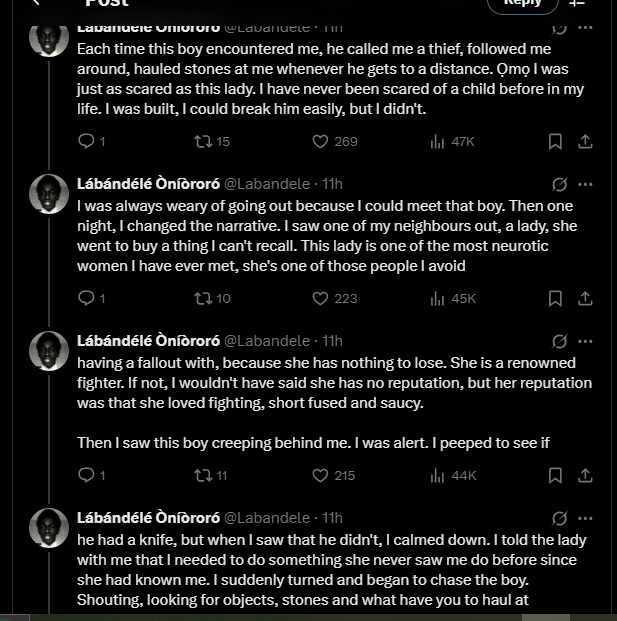Reply to the tweet with 223 likes

point(86,298)
